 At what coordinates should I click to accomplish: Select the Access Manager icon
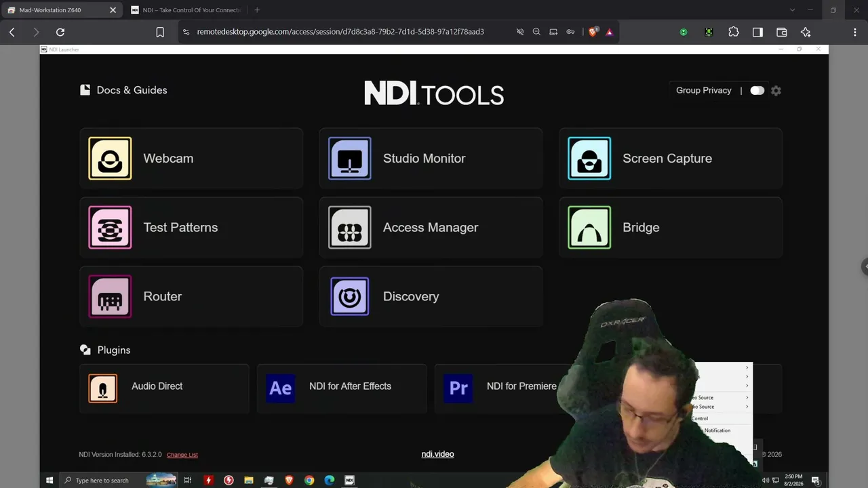click(x=350, y=228)
